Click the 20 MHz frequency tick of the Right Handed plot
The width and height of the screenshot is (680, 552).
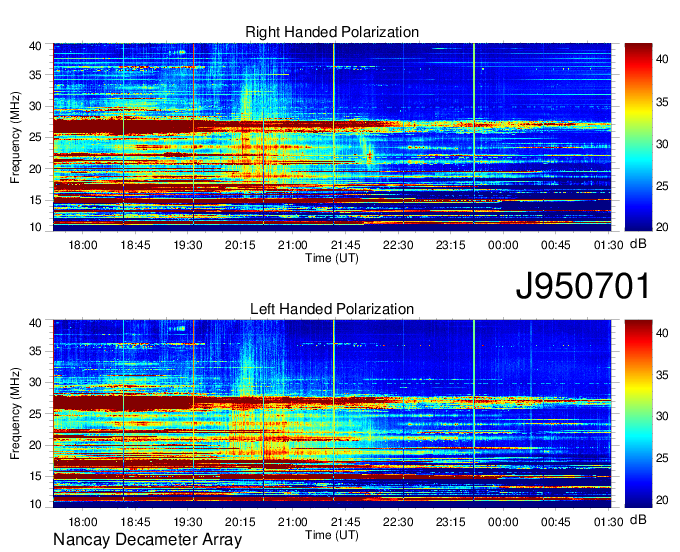coord(36,169)
